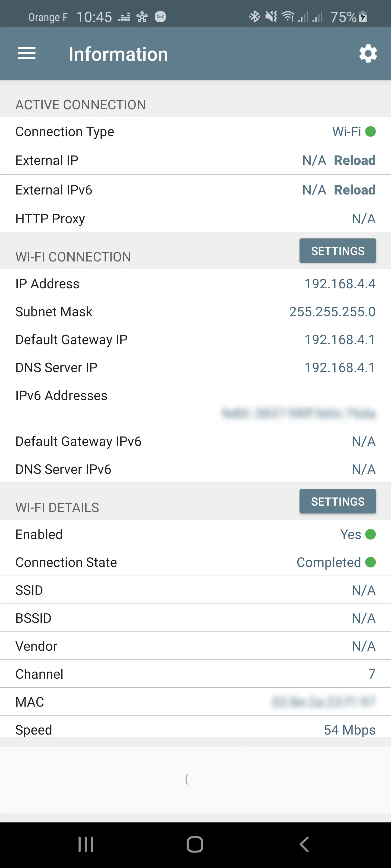Open Wi-Fi Connection SETTINGS button
The width and height of the screenshot is (391, 868).
[337, 251]
